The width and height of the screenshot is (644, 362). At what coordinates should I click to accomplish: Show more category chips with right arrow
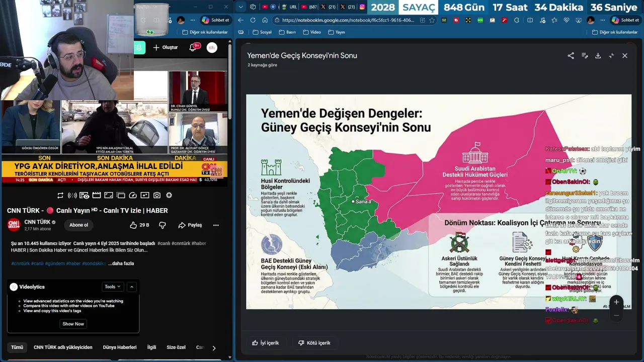(x=214, y=347)
